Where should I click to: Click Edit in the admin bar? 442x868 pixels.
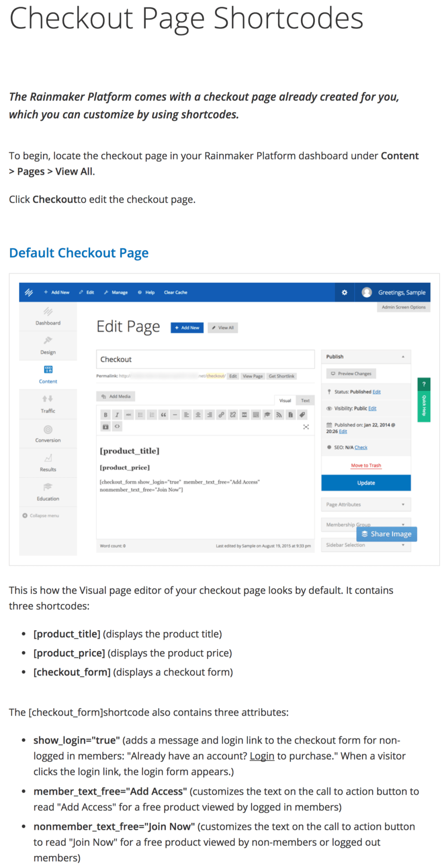click(x=87, y=292)
